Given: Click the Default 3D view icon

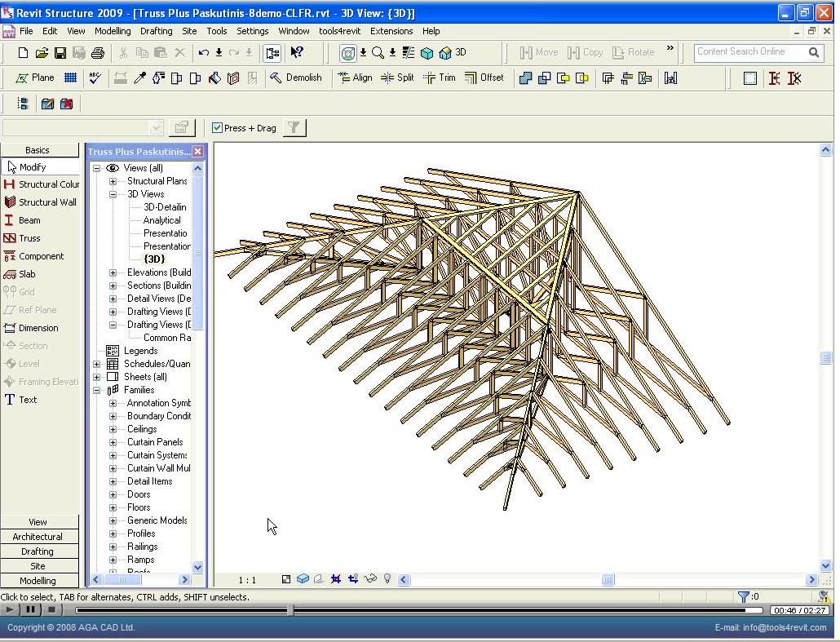Looking at the screenshot, I should click(453, 52).
